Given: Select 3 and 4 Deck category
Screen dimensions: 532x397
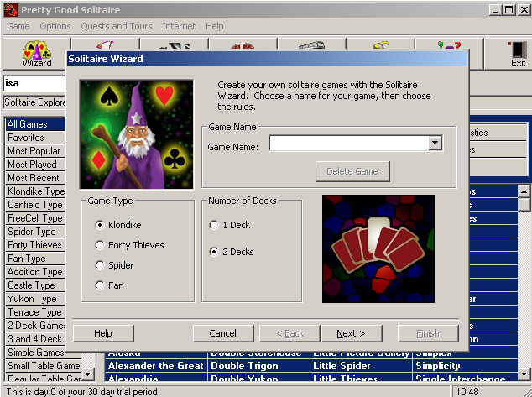Looking at the screenshot, I should tap(35, 338).
